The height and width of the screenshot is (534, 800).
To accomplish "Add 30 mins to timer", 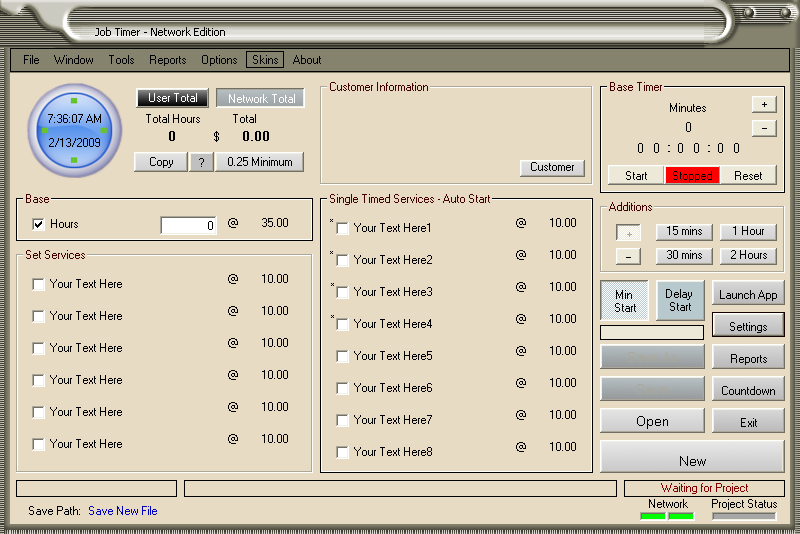I will 684,256.
